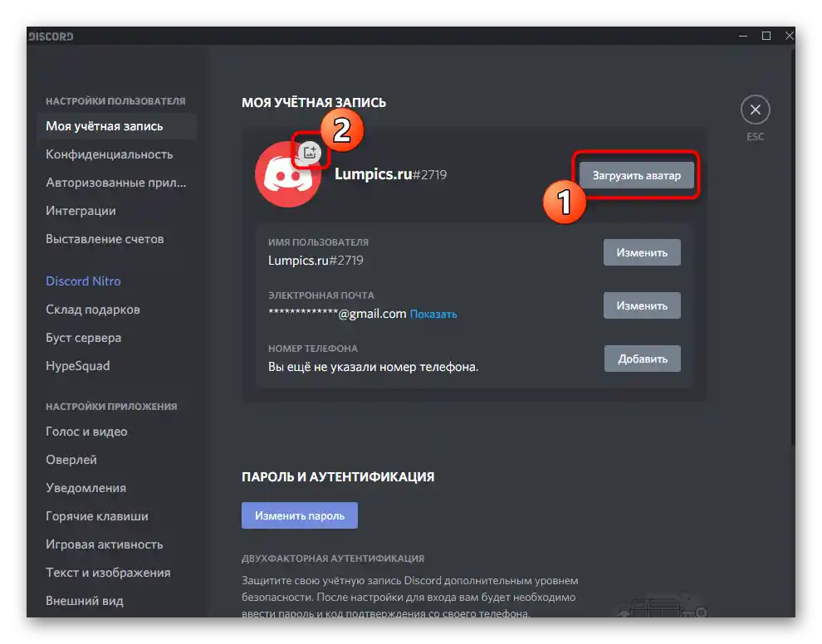This screenshot has width=822, height=644.
Task: Select HypeSquad in the sidebar
Action: [x=116, y=366]
